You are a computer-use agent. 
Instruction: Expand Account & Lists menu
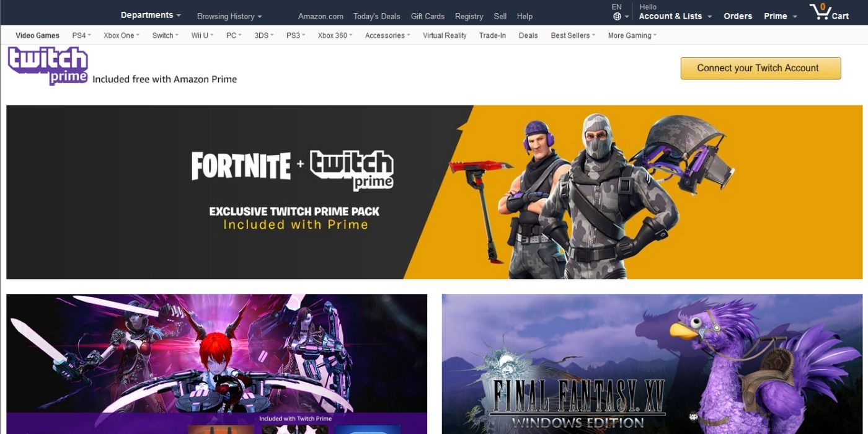675,16
